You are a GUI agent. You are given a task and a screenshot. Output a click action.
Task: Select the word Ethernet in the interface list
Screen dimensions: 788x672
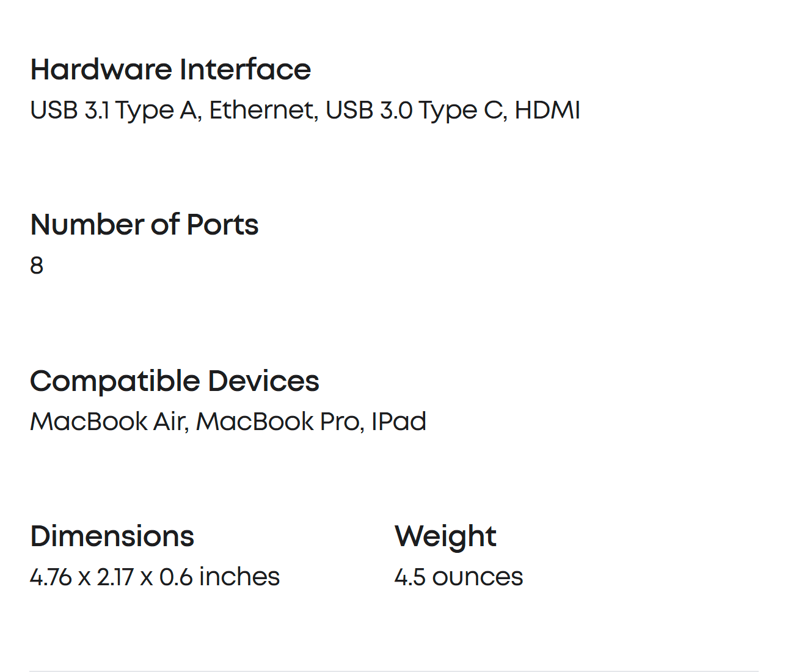(x=261, y=111)
